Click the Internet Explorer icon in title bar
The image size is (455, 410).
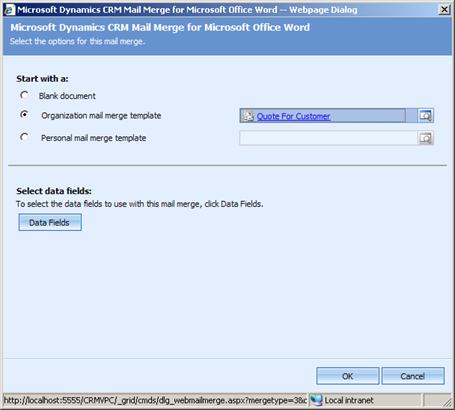(10, 10)
